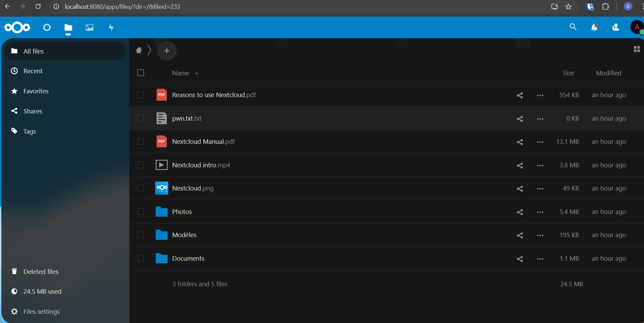The width and height of the screenshot is (644, 323).
Task: Share the Nextcloud.png image
Action: point(520,188)
